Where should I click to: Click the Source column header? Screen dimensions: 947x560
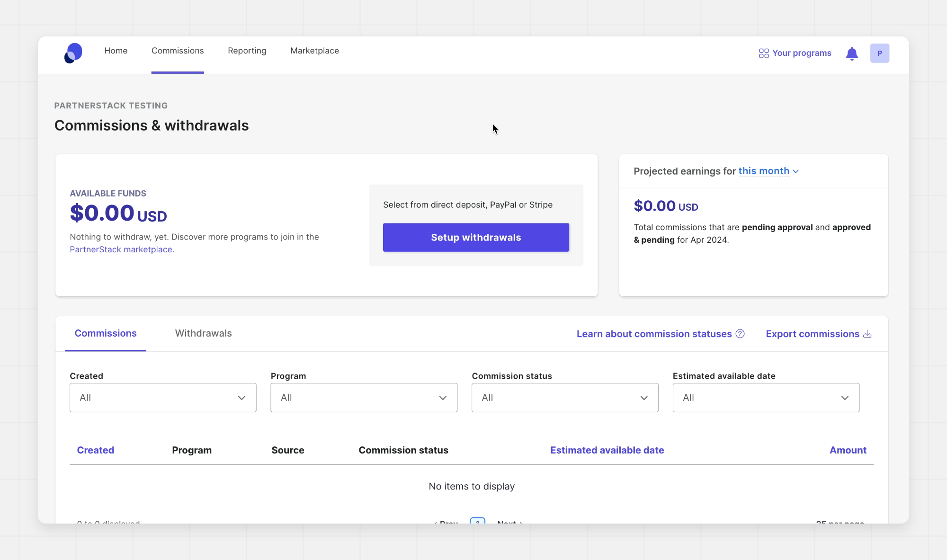pos(288,450)
